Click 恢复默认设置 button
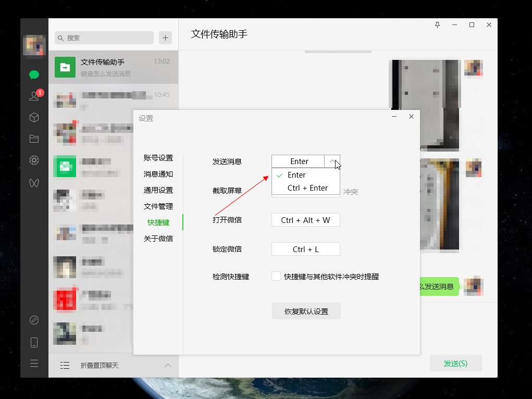The image size is (532, 399). 306,311
